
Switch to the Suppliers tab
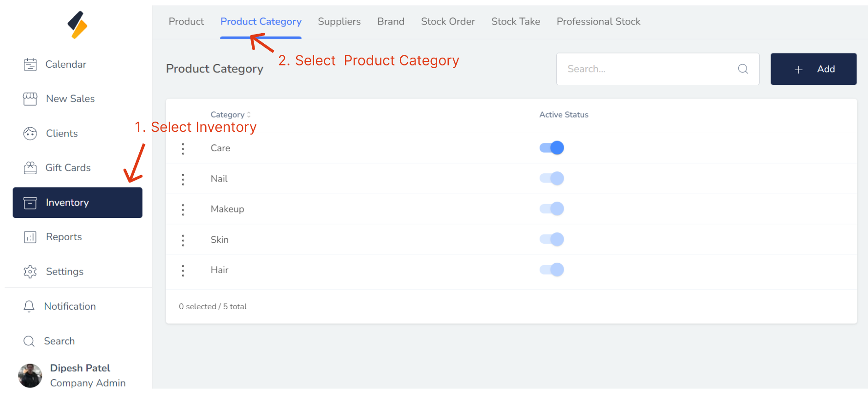pyautogui.click(x=339, y=22)
